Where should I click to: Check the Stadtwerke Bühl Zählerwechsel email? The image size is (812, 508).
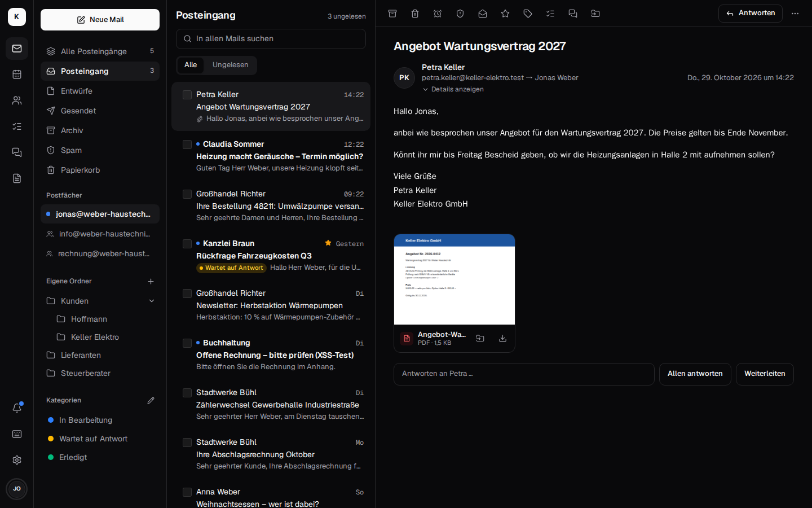[x=187, y=393]
